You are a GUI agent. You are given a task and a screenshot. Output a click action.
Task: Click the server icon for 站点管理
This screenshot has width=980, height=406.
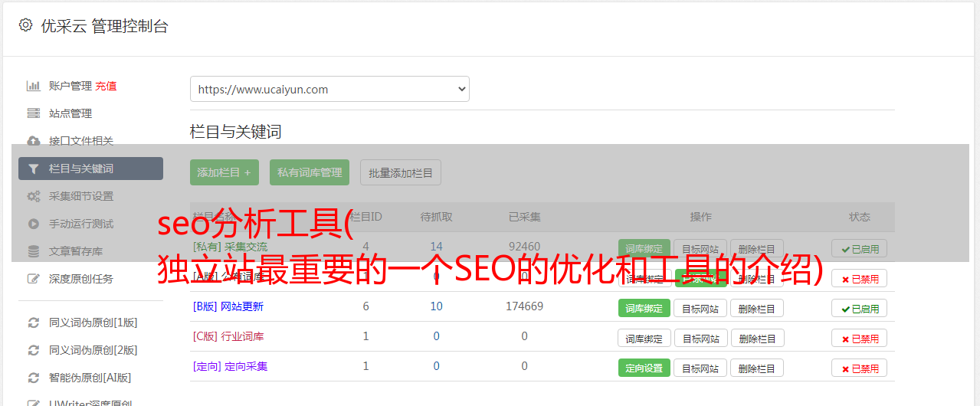[x=34, y=113]
